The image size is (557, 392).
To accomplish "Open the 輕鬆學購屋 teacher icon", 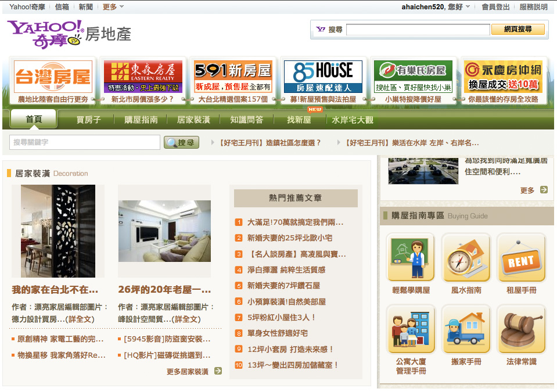I will (411, 257).
